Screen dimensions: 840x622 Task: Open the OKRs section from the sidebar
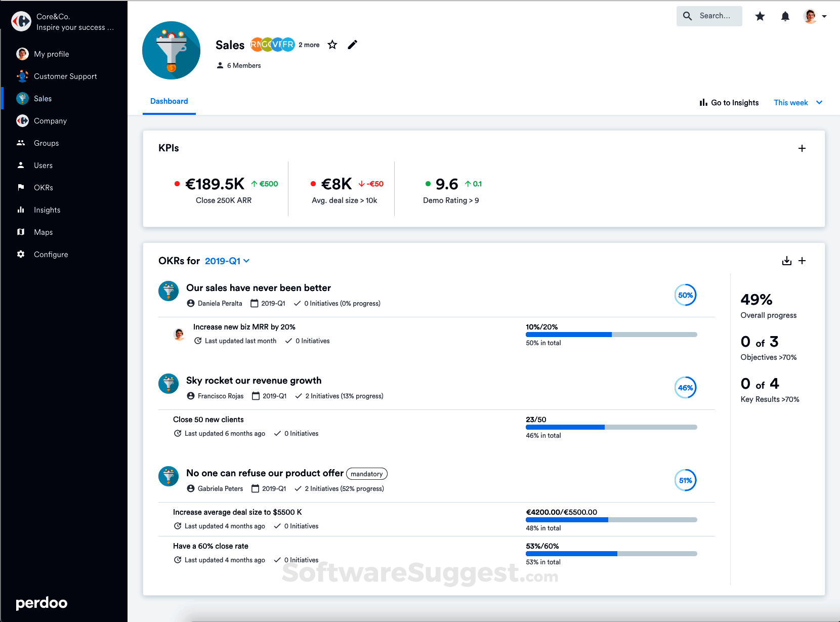tap(43, 187)
